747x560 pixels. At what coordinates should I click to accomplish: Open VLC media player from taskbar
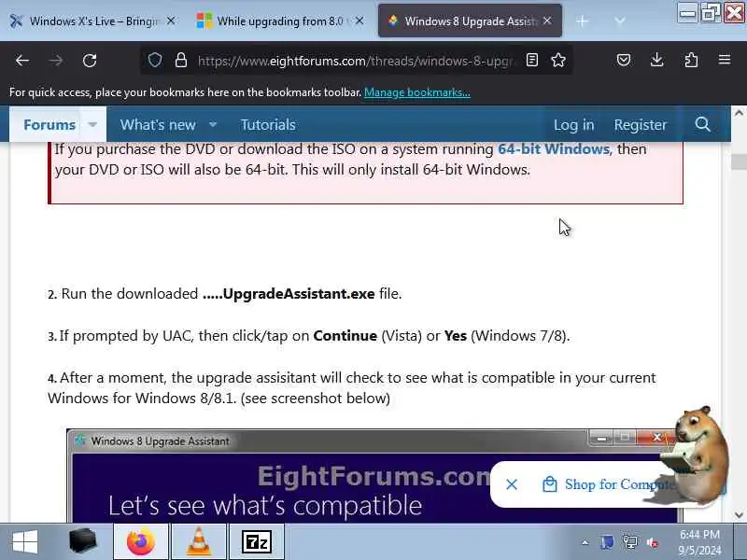point(199,541)
